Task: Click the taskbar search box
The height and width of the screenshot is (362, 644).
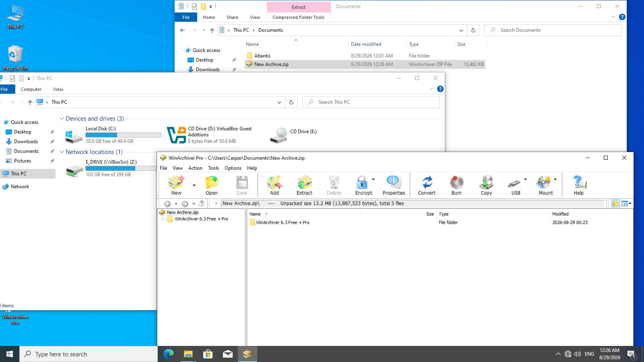Action: 89,354
